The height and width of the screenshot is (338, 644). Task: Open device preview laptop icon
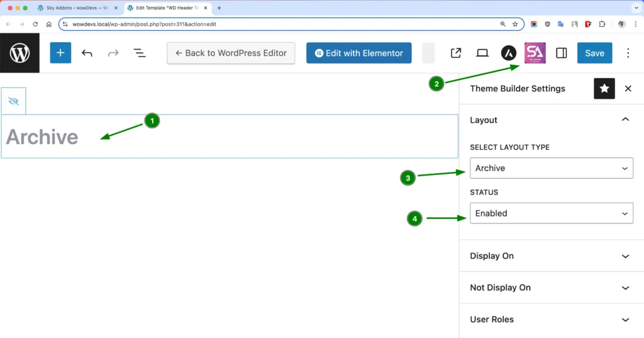coord(482,53)
